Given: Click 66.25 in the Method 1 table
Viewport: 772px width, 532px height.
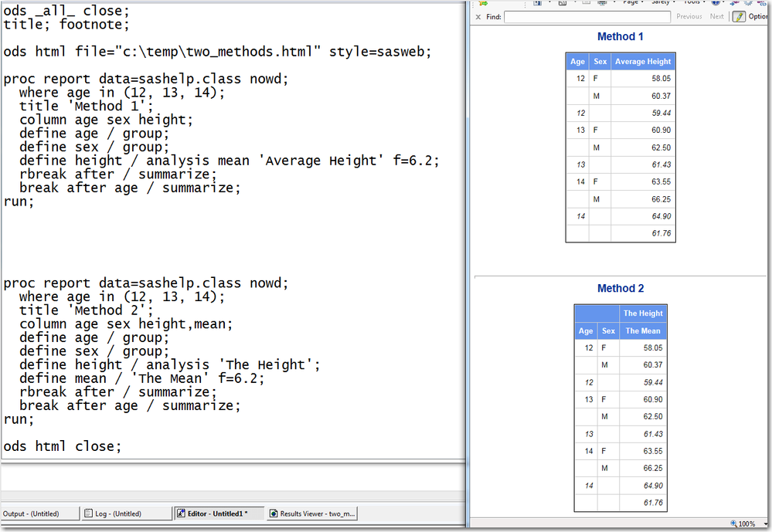Looking at the screenshot, I should coord(661,199).
